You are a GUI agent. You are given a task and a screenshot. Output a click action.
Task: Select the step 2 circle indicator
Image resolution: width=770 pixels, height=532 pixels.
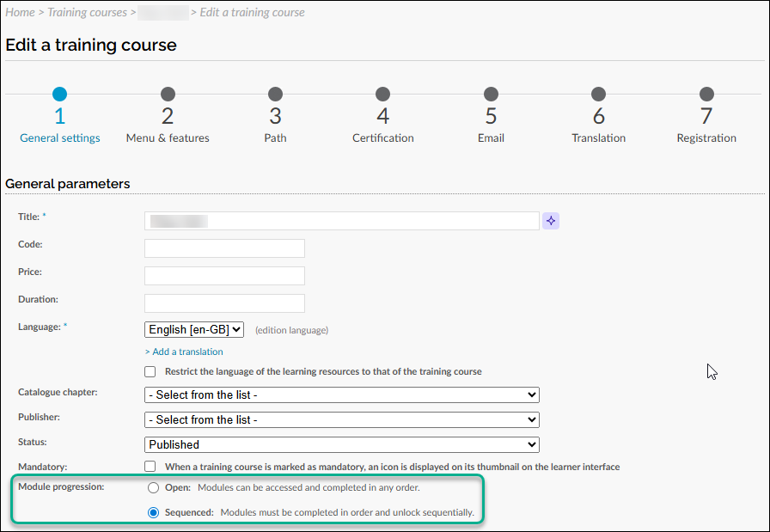(168, 95)
